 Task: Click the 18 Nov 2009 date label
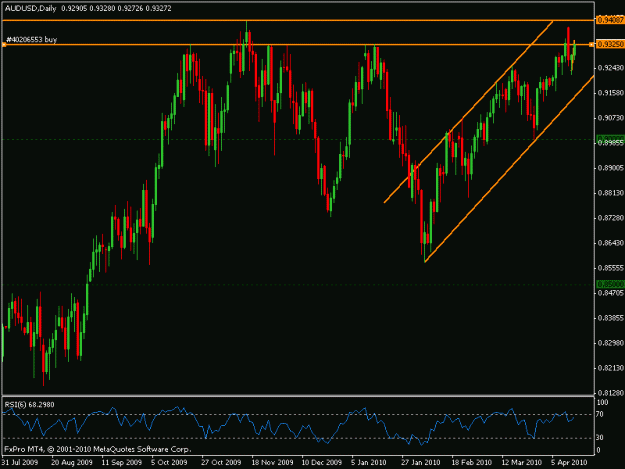click(272, 462)
